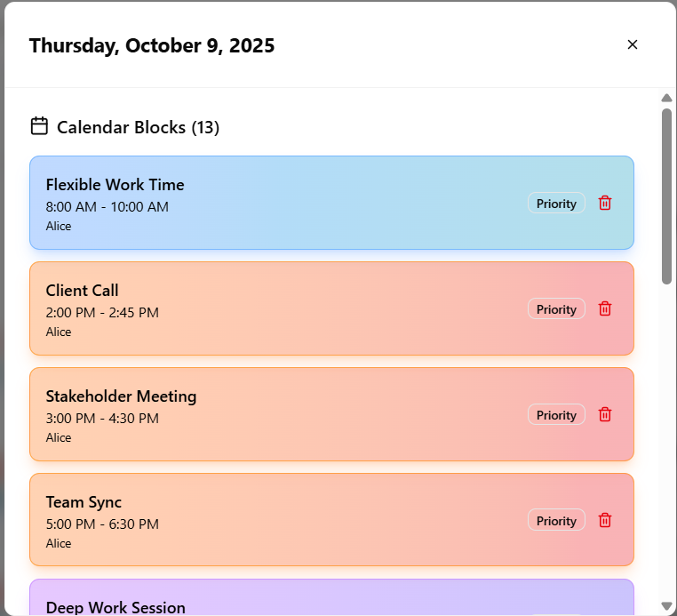Toggle Priority on Flexible Work Time
This screenshot has height=616, width=677.
tap(556, 204)
